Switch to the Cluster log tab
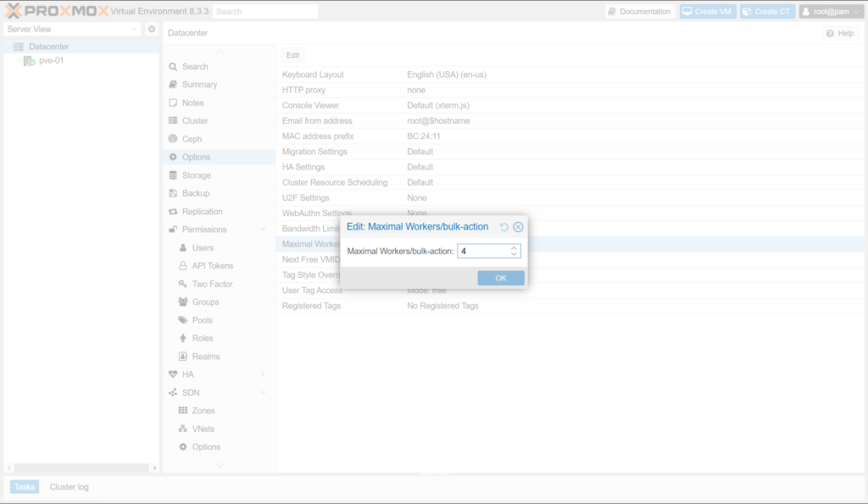This screenshot has height=504, width=868. click(x=69, y=487)
